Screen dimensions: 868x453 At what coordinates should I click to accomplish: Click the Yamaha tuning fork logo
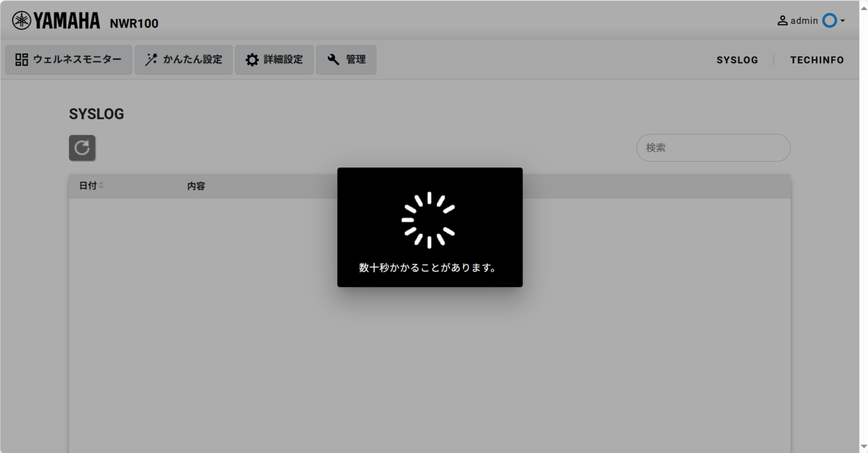(22, 21)
